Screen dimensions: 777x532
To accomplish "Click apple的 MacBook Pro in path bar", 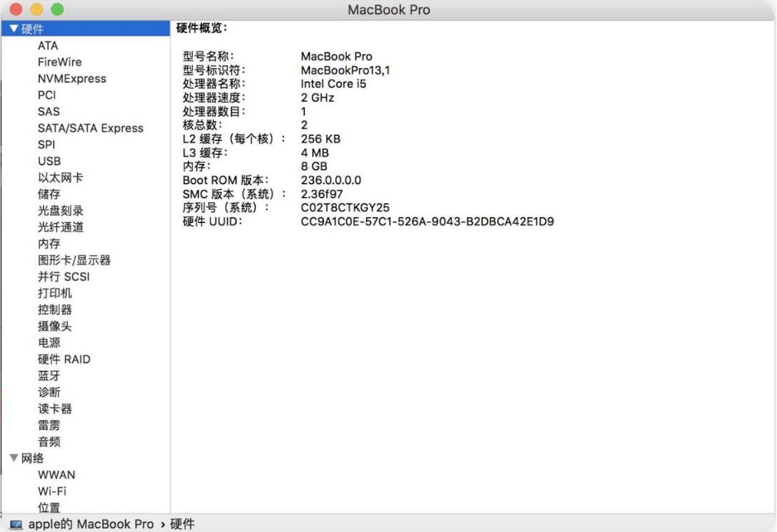I will (x=90, y=524).
